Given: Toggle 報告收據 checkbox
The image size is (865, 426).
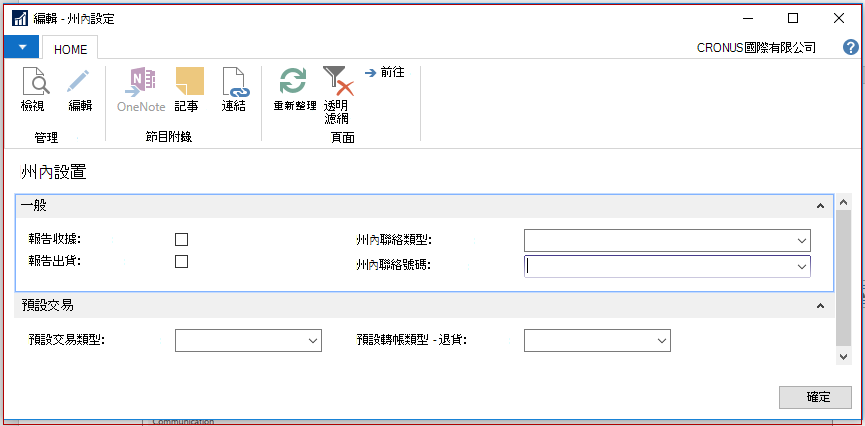Looking at the screenshot, I should pyautogui.click(x=181, y=239).
